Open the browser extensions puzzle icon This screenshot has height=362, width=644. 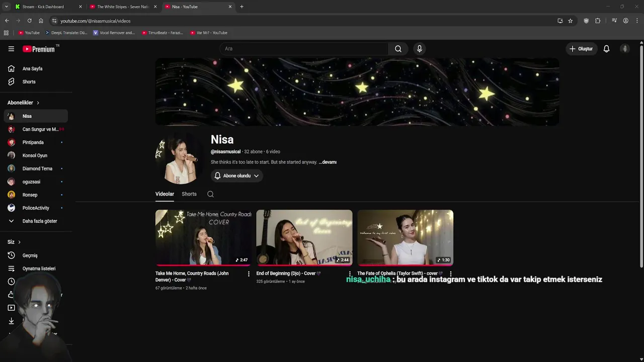coord(598,21)
